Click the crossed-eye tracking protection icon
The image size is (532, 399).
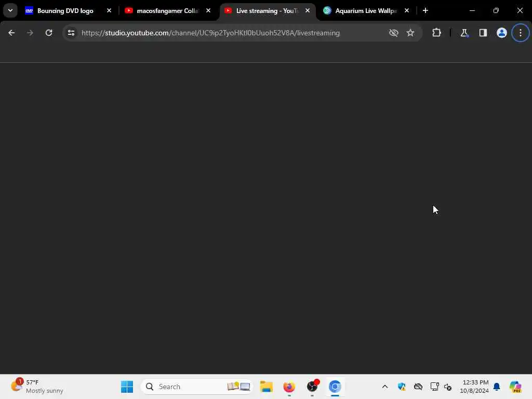(x=394, y=33)
